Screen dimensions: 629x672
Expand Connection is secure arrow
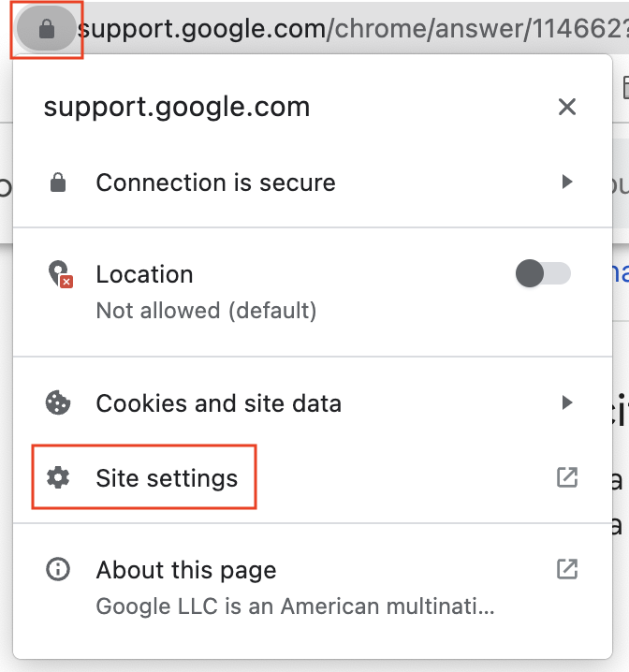[566, 183]
